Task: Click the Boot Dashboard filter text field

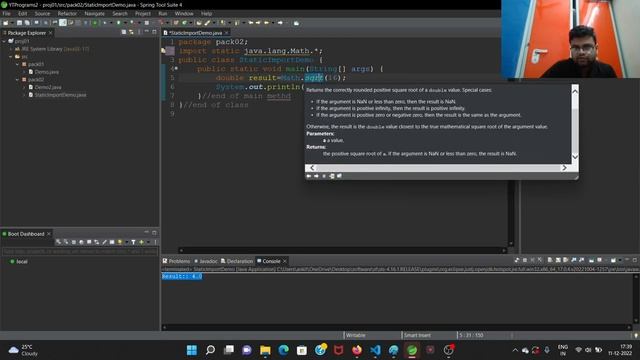Action: [x=80, y=252]
